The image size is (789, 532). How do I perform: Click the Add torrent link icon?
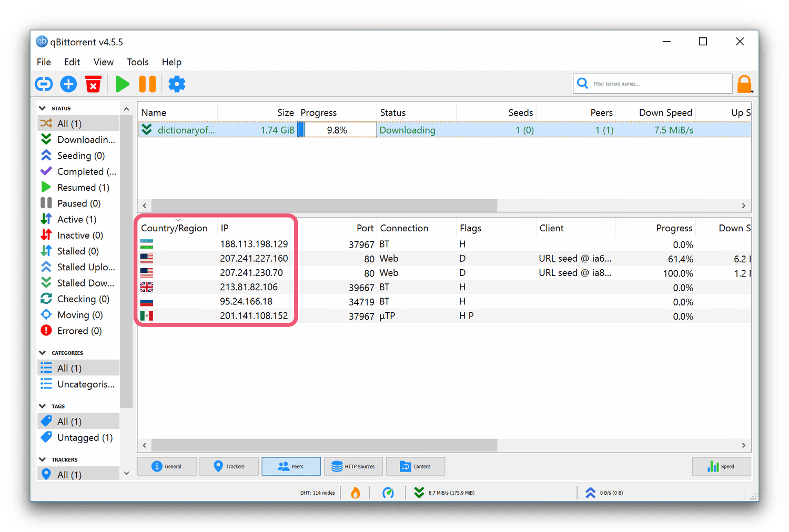click(44, 84)
